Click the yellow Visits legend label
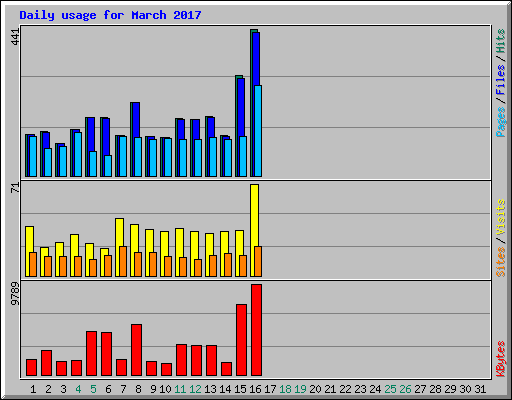512x400 pixels. (x=500, y=217)
